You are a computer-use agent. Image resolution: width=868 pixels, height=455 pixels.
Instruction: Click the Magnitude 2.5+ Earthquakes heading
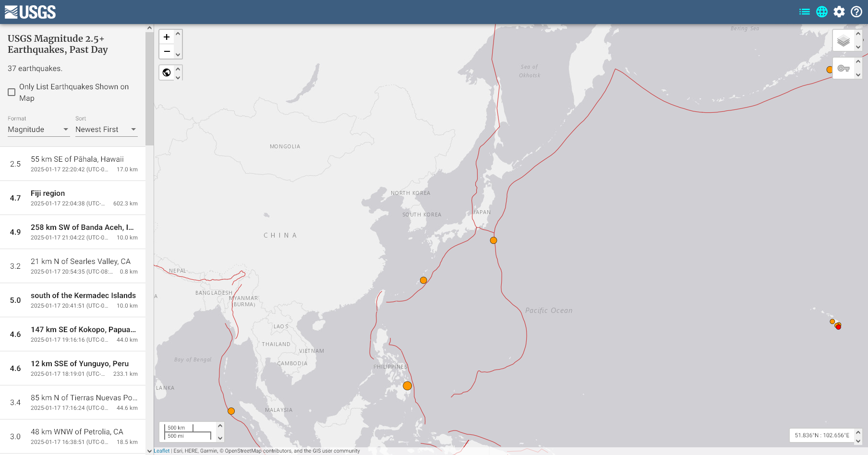[x=58, y=44]
